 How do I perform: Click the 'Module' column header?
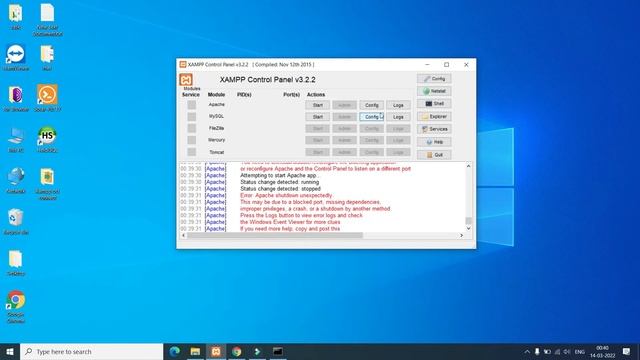(x=216, y=94)
